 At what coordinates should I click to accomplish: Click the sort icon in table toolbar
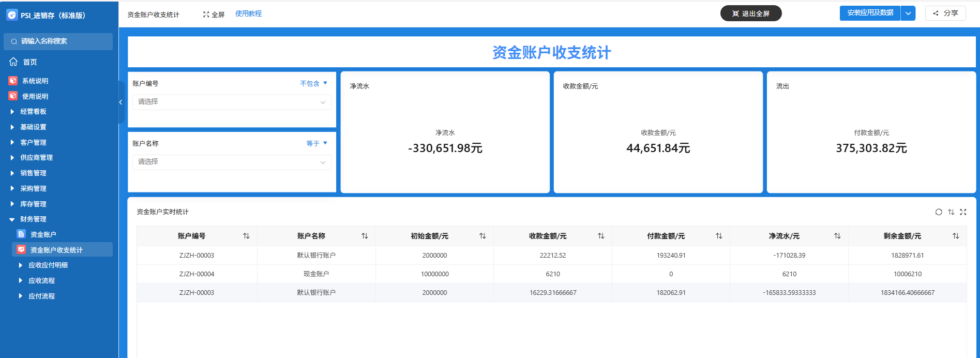click(x=951, y=212)
